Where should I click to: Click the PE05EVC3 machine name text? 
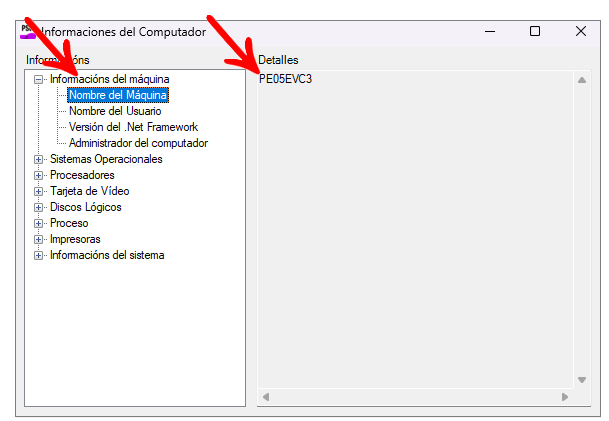coord(285,79)
